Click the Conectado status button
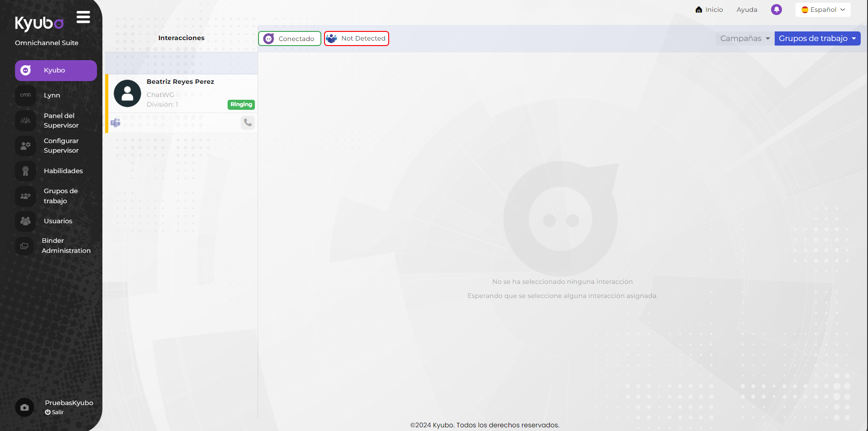This screenshot has width=868, height=431. (289, 39)
